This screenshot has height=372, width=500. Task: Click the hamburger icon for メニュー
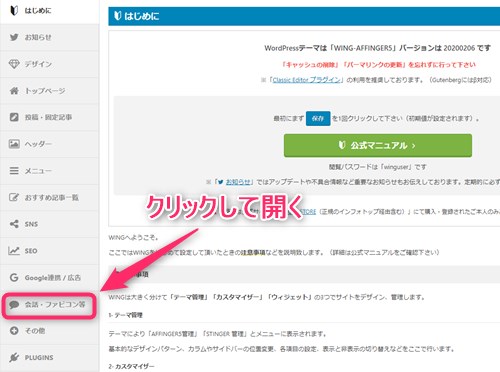[14, 171]
